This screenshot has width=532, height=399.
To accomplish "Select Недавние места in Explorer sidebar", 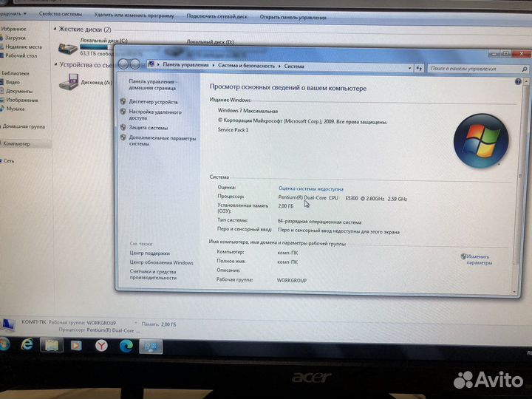I will point(23,47).
